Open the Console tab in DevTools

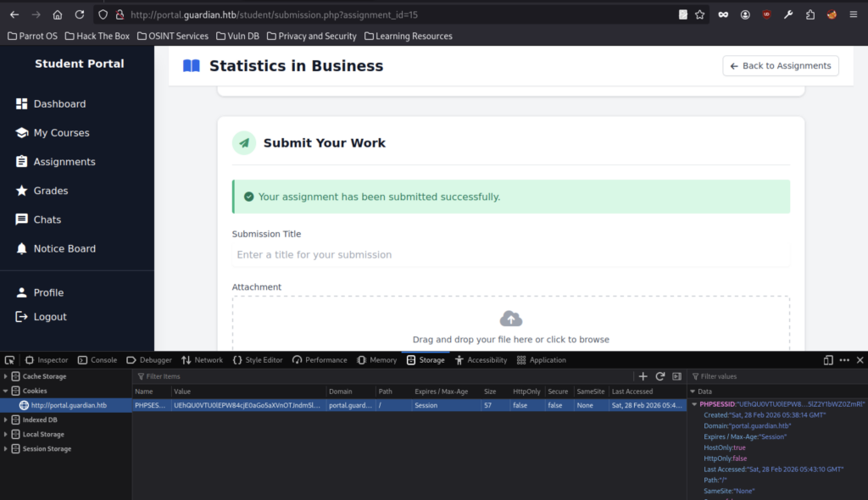pyautogui.click(x=97, y=360)
